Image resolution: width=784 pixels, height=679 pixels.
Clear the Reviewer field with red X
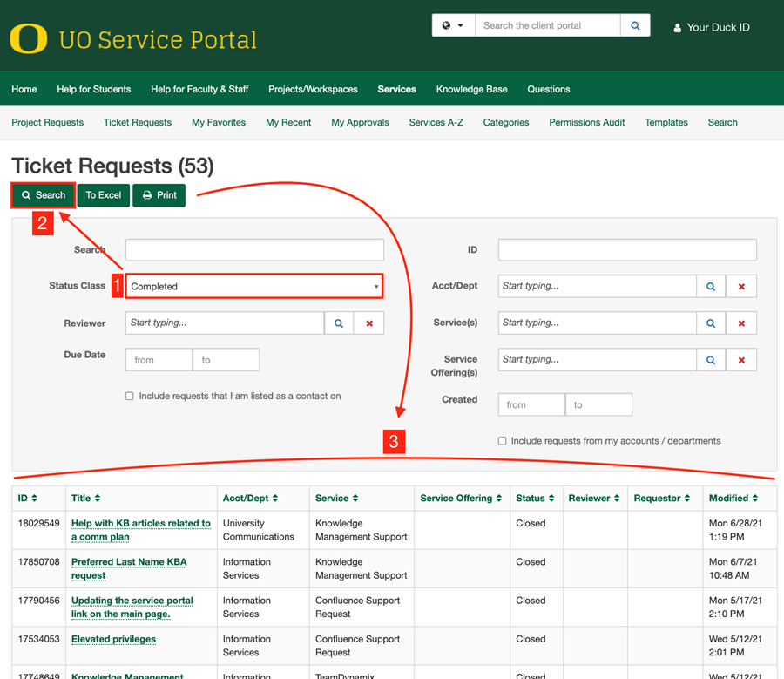(x=369, y=323)
